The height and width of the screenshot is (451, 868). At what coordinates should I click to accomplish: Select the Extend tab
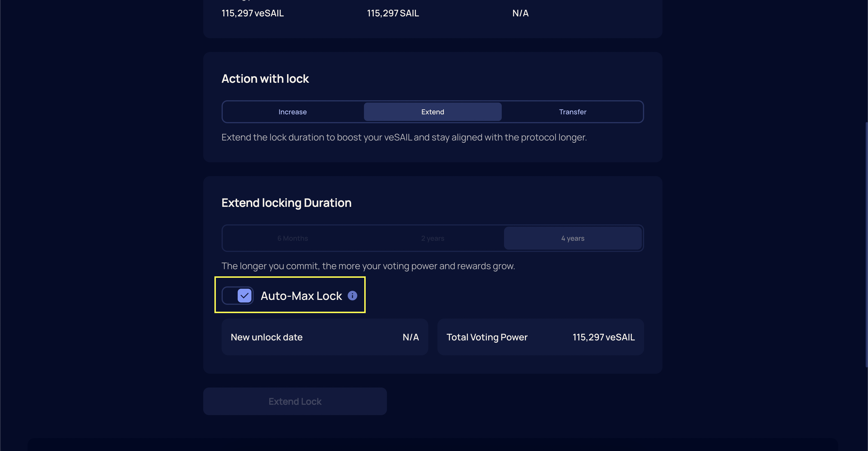(x=432, y=112)
